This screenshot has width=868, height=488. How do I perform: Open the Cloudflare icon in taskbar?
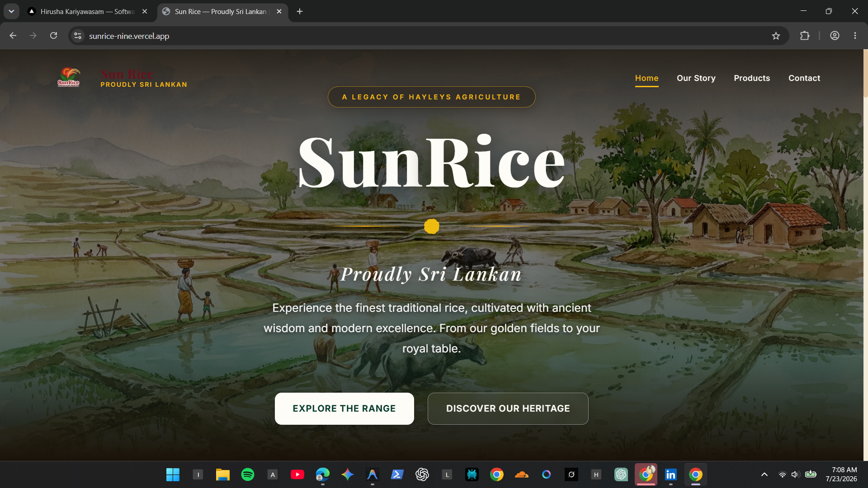click(522, 474)
